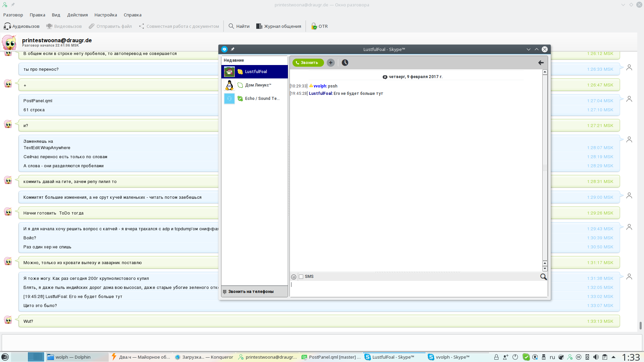Click the Skype message input field
Viewport: 644px width, 362px height.
tap(419, 289)
